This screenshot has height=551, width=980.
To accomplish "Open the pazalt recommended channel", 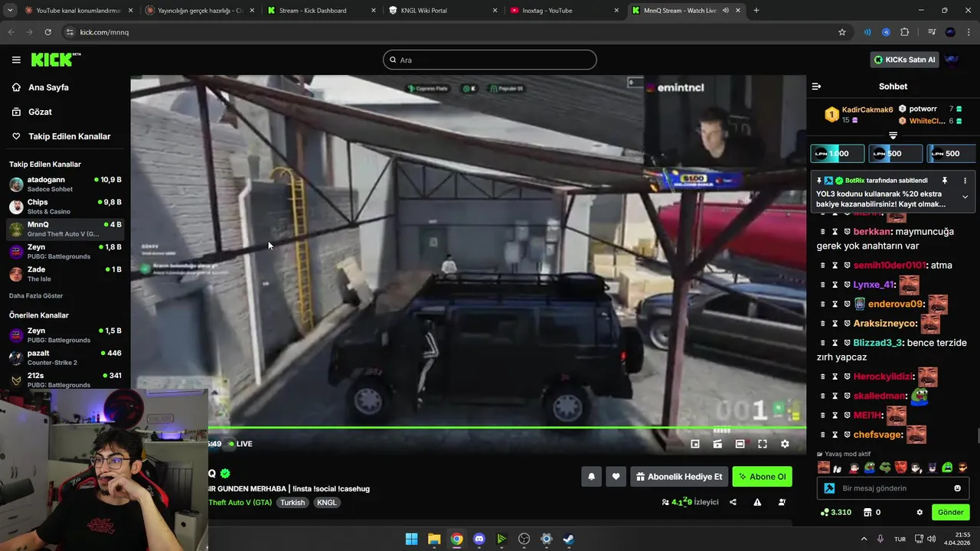I will point(65,357).
